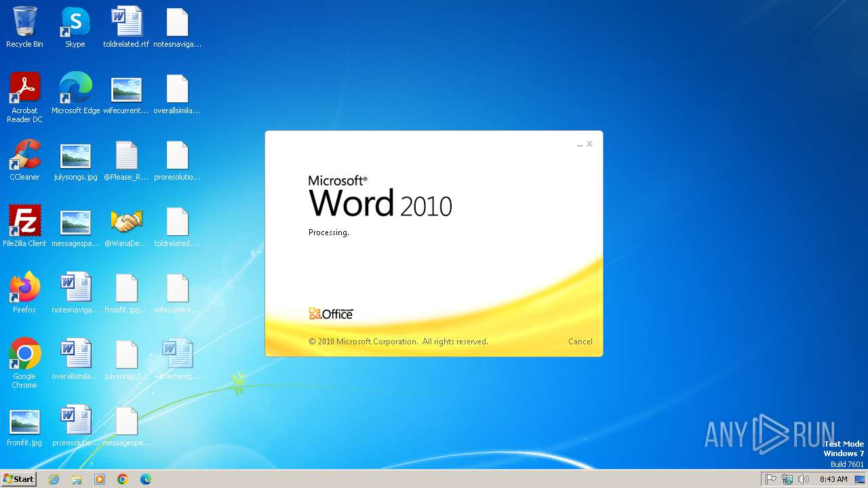
Task: Select the Acrobat Reader DC shortcut
Action: point(24,98)
